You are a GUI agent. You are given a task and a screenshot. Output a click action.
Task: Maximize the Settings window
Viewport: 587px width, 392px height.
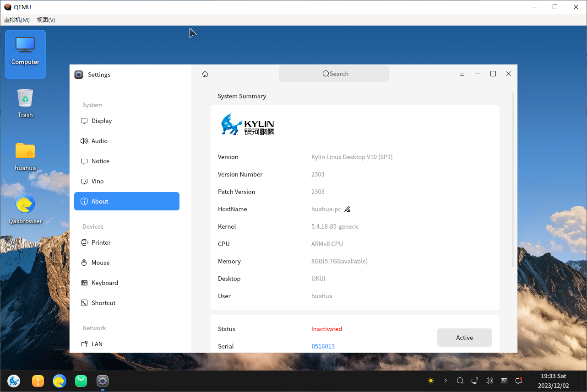(x=493, y=74)
